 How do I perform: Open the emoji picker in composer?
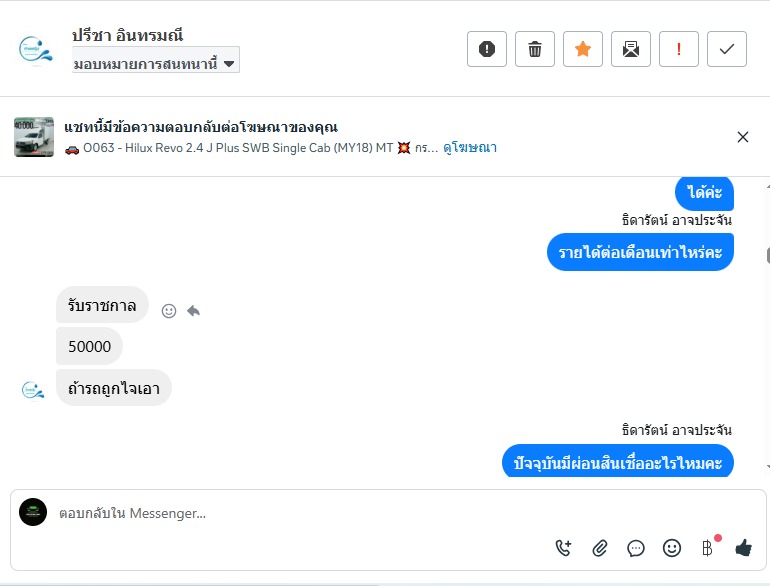[672, 548]
